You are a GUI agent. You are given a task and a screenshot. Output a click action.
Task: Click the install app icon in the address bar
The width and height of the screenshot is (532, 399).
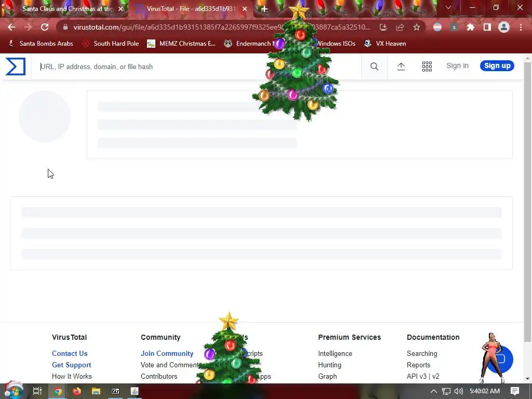(x=383, y=27)
